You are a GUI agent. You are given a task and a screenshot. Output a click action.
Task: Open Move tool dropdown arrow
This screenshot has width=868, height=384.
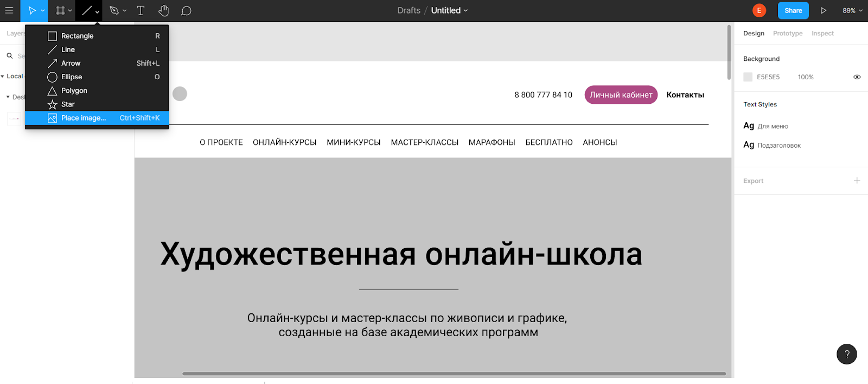(43, 11)
